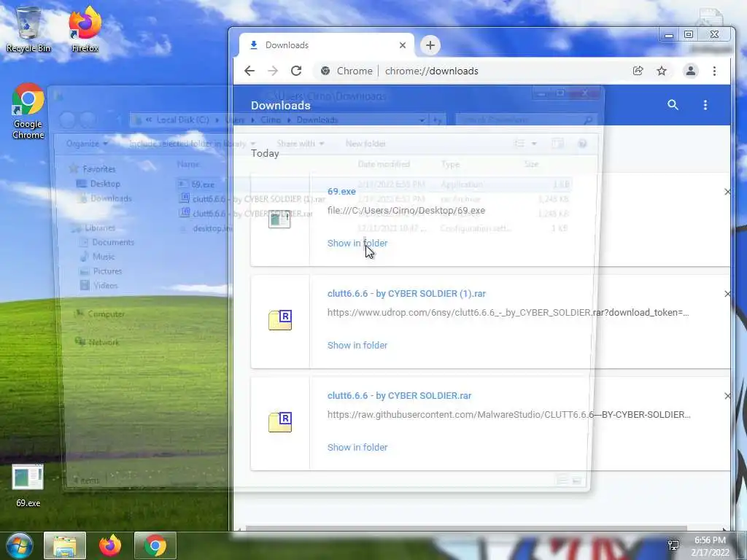The width and height of the screenshot is (747, 560).
Task: Open Google Chrome desktop shortcut
Action: point(28,111)
